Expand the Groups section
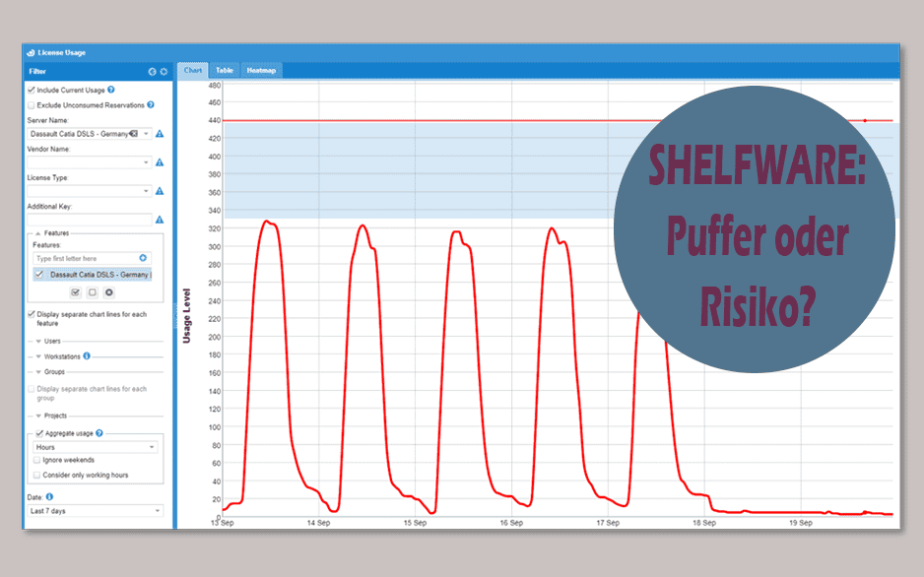Viewport: 924px width, 577px height. click(x=38, y=371)
